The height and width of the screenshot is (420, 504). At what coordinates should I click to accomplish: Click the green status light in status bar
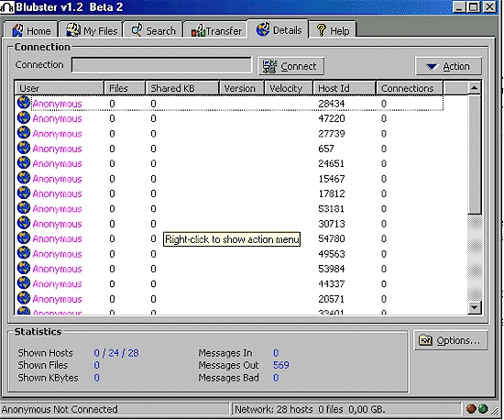[x=483, y=409]
